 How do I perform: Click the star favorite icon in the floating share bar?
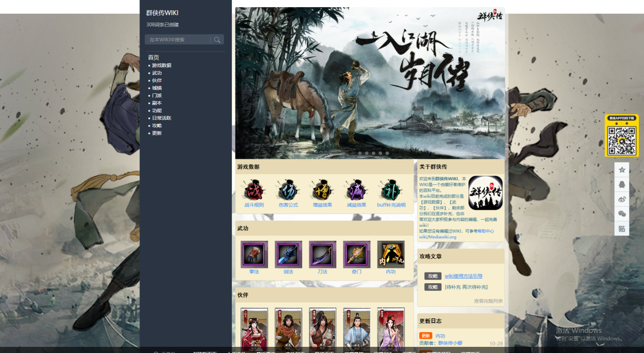tap(622, 170)
